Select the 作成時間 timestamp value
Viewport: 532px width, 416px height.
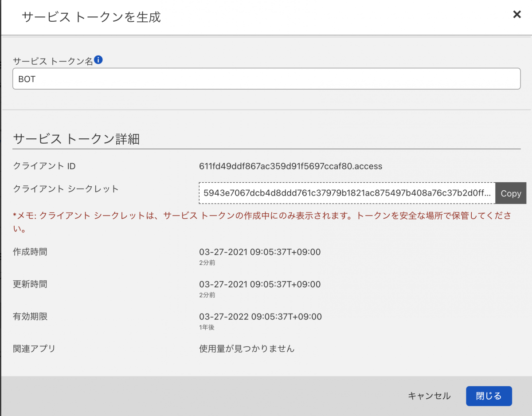(x=260, y=252)
